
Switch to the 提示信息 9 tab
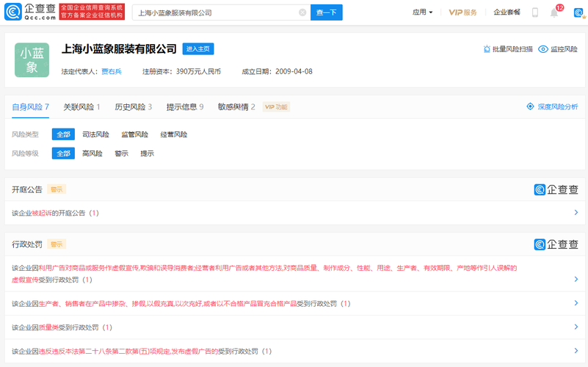click(x=185, y=107)
